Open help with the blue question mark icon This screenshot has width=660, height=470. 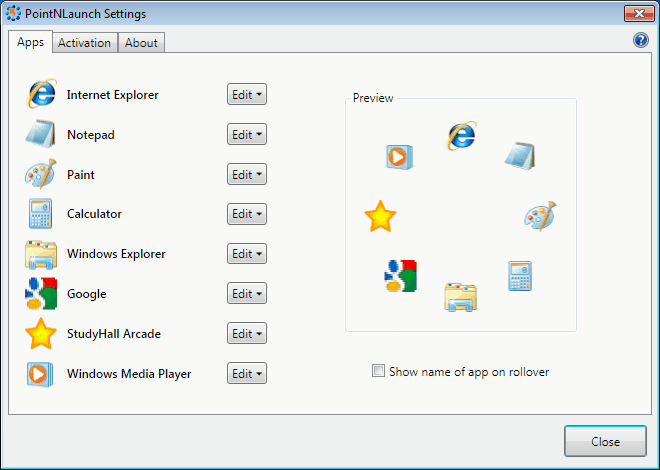(x=641, y=40)
